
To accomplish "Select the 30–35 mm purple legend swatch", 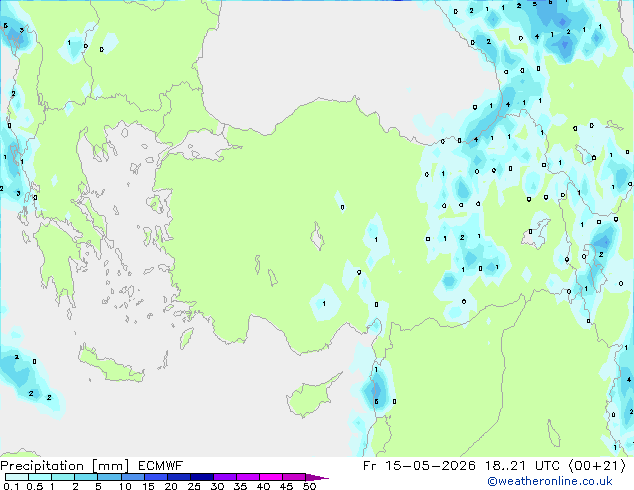I will click(x=224, y=477).
